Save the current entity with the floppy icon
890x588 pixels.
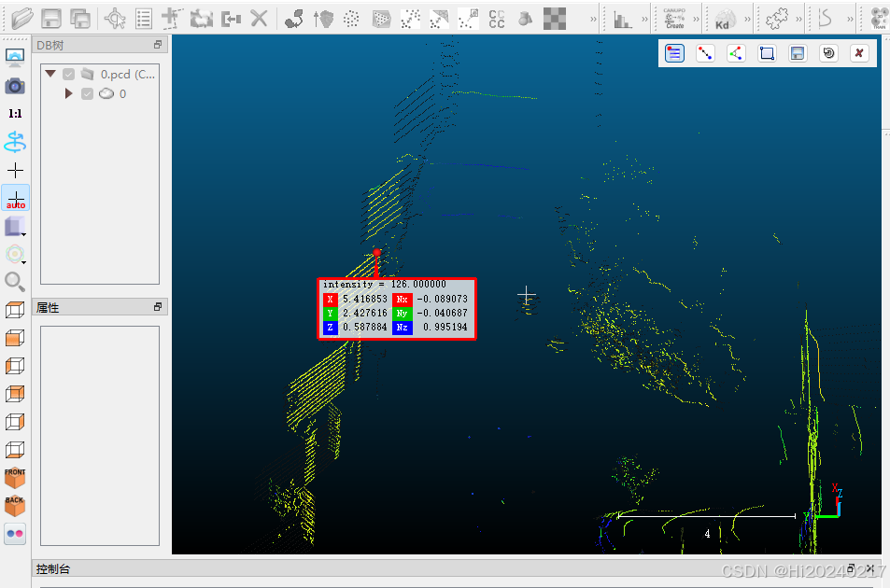[51, 19]
